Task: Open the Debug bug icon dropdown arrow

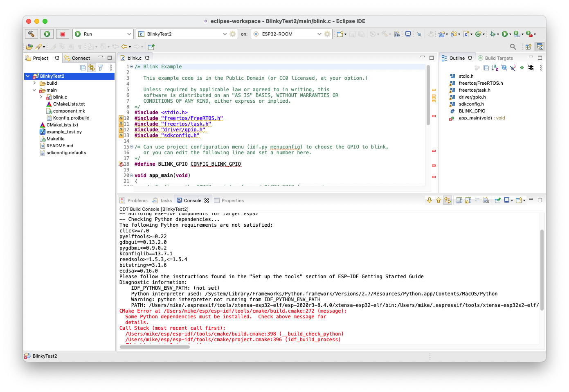Action: pos(498,34)
